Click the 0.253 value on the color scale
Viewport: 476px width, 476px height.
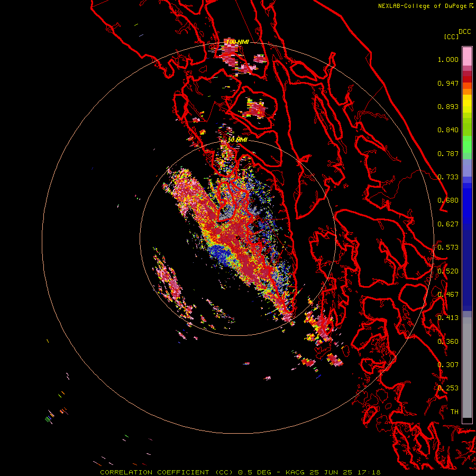click(x=448, y=388)
